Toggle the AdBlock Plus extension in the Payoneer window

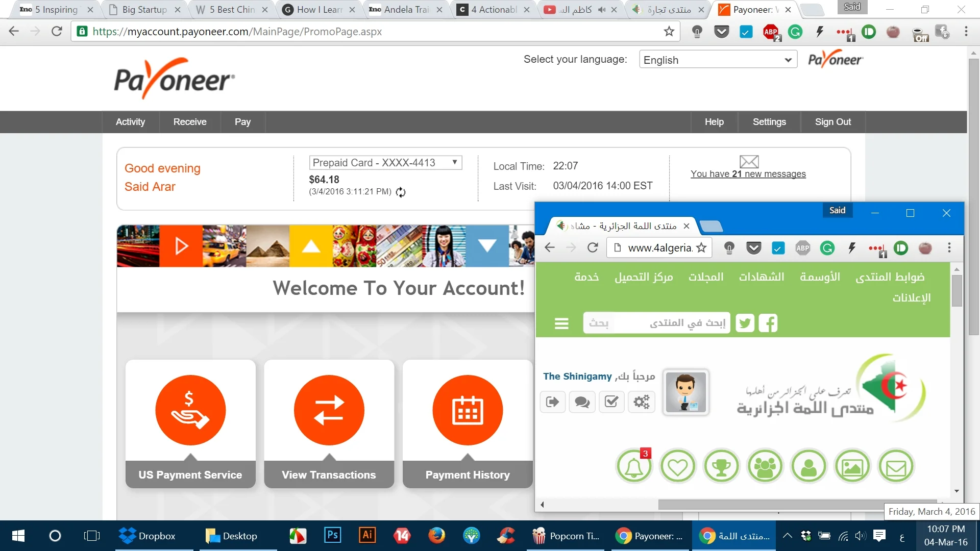point(771,32)
